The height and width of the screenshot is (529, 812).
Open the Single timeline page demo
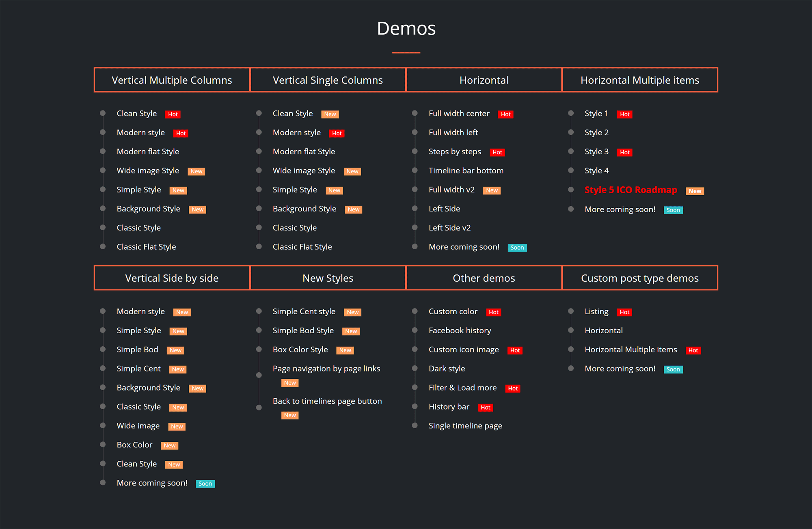pos(465,425)
